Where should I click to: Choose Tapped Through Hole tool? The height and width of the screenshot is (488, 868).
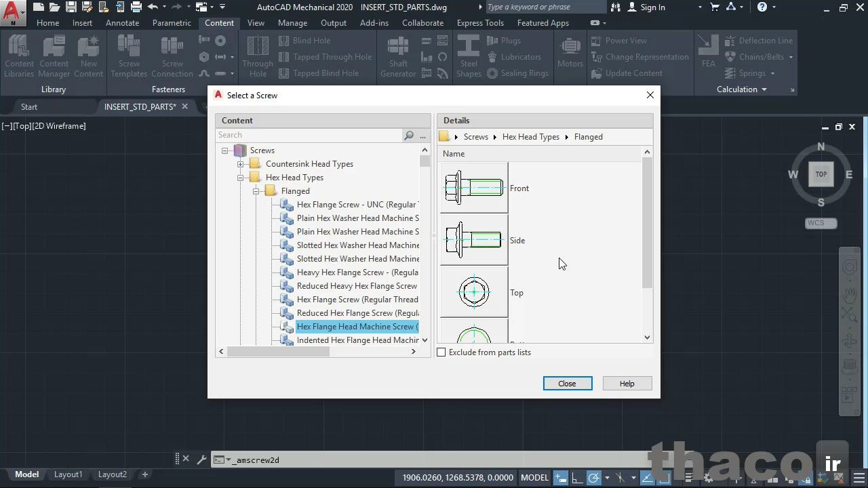(325, 56)
